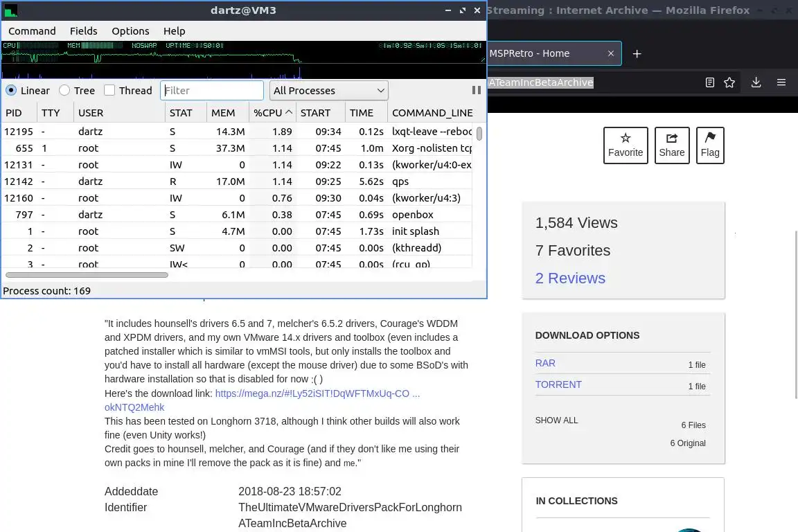Click the START column header
The image size is (798, 532).
tap(321, 113)
